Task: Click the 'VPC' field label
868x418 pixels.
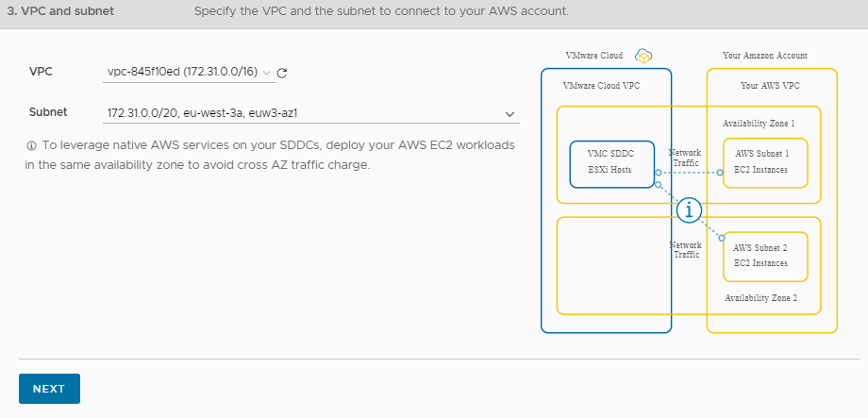Action: (x=41, y=72)
